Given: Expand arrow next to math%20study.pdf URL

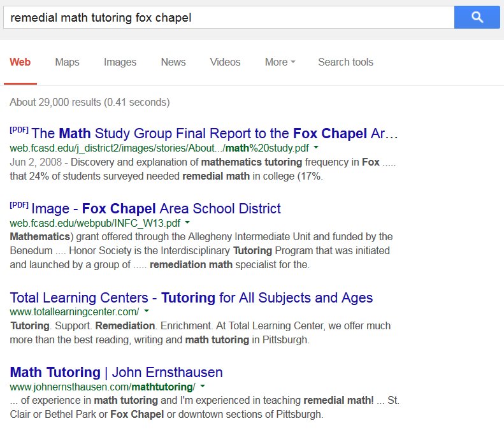Looking at the screenshot, I should pos(316,148).
